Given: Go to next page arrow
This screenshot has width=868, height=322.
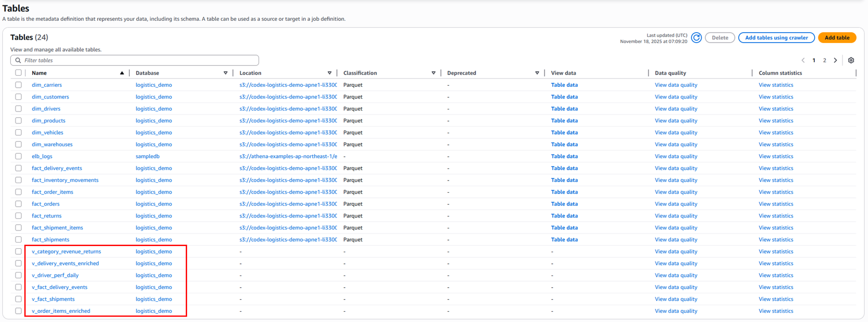Looking at the screenshot, I should [x=835, y=60].
